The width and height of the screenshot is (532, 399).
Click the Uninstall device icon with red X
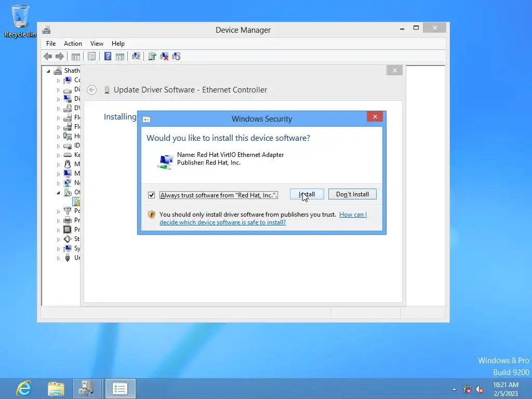pos(164,56)
